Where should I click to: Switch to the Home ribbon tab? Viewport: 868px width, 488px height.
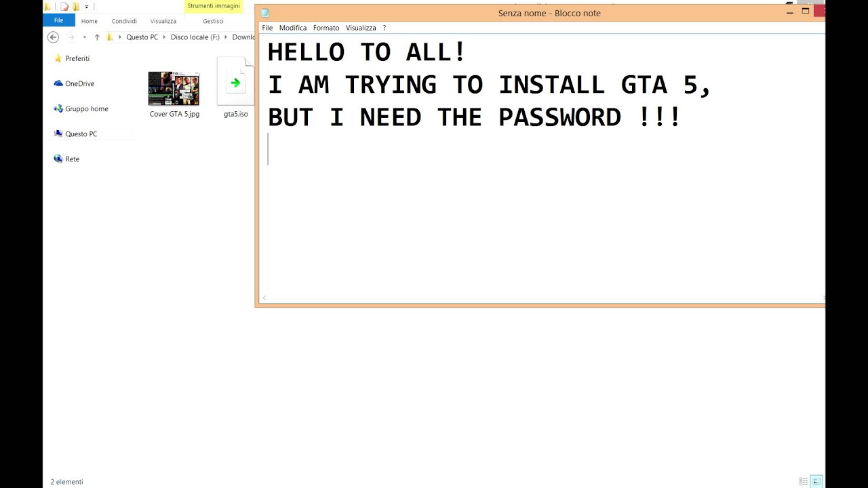89,21
